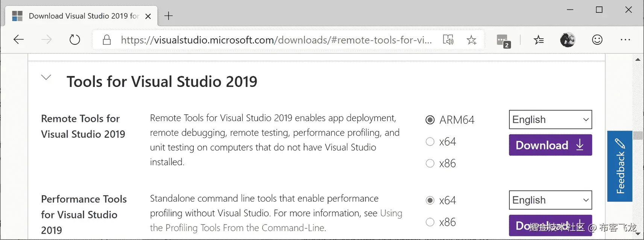Image resolution: width=644 pixels, height=240 pixels.
Task: Reload the page with Refresh icon
Action: click(74, 39)
